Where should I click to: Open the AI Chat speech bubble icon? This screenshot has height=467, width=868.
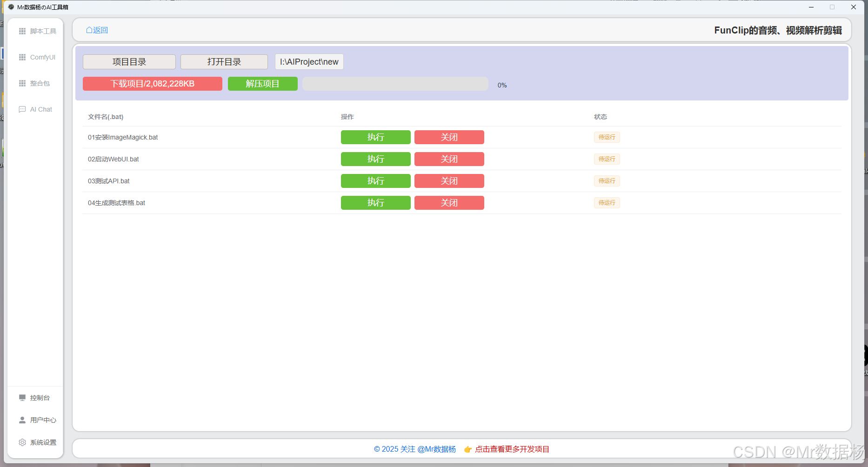tap(22, 109)
